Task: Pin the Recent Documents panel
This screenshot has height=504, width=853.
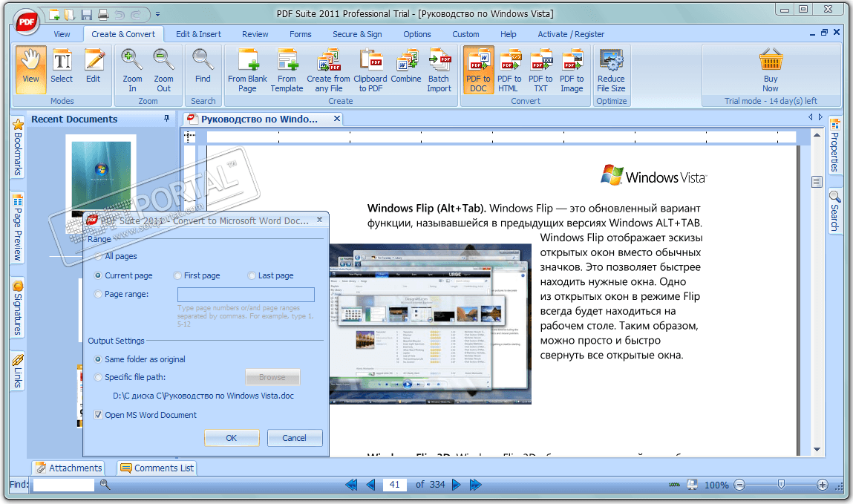Action: click(x=166, y=119)
